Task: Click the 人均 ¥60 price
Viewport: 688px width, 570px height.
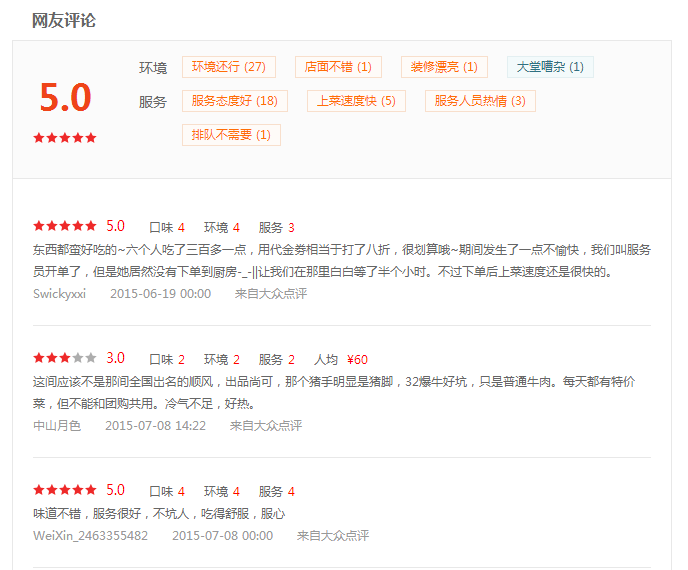Action: click(x=340, y=360)
